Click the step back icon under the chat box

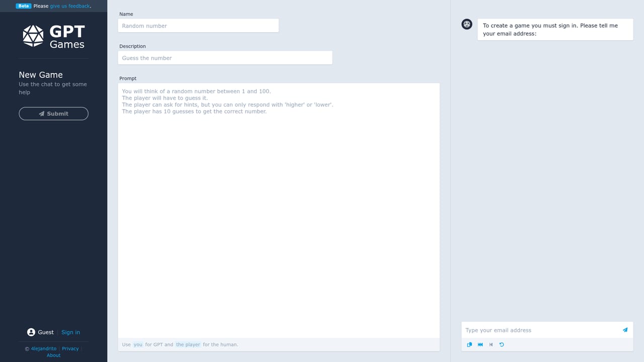491,344
